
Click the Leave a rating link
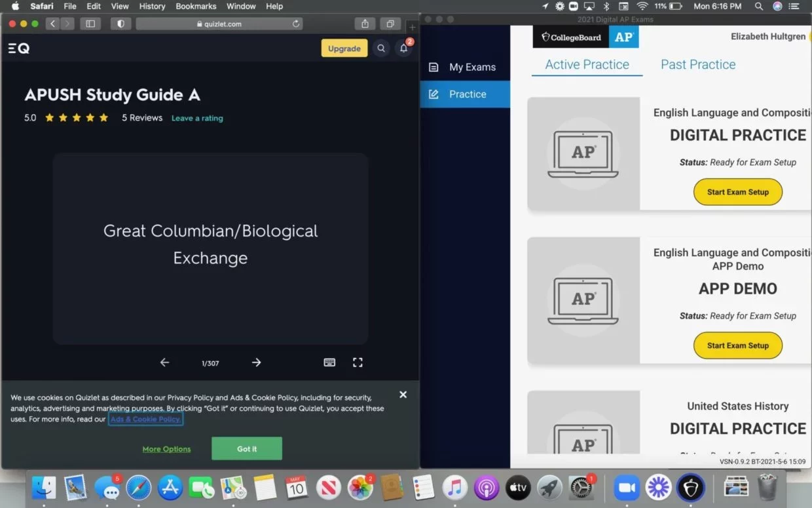[x=197, y=118]
